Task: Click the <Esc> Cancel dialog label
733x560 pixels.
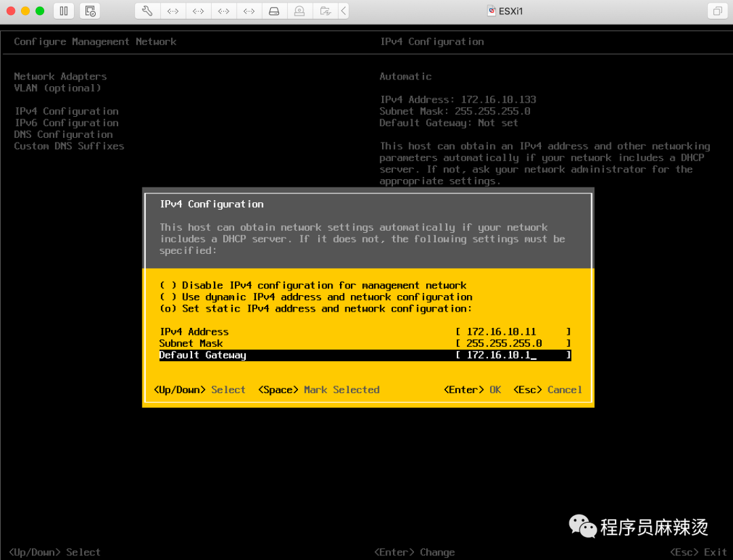Action: (x=548, y=390)
